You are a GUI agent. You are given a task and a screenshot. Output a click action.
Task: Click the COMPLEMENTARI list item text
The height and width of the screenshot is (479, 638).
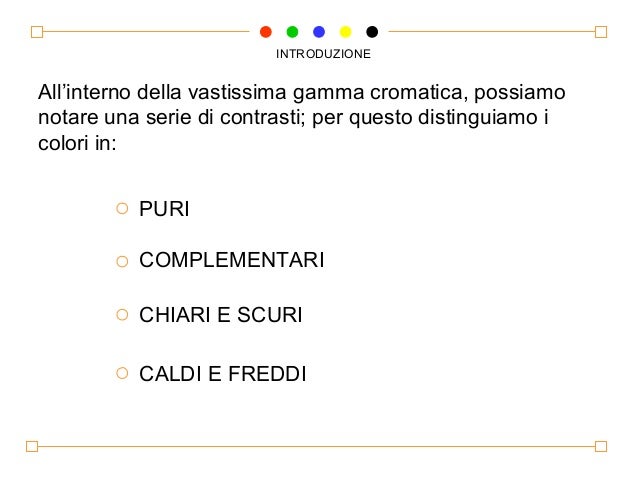232,260
